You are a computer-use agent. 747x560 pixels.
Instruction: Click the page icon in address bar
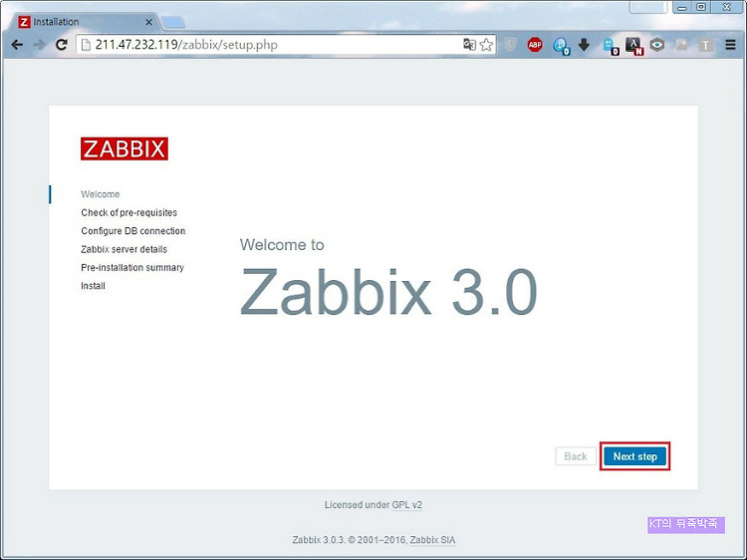[86, 45]
